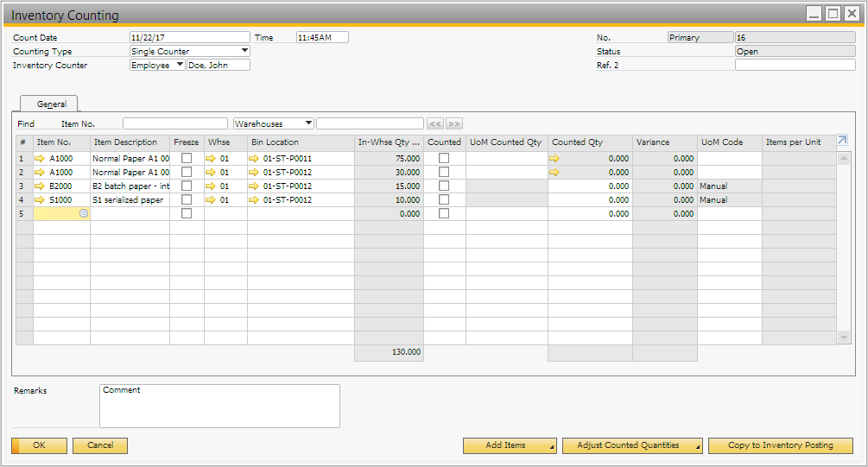The width and height of the screenshot is (868, 467).
Task: Click Copy to Inventory Posting button
Action: coord(780,445)
